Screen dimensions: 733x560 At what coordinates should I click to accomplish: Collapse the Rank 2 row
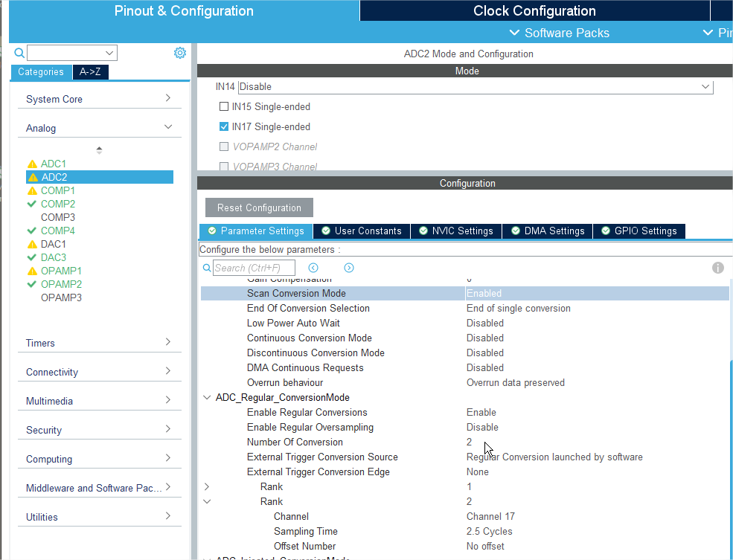point(207,501)
